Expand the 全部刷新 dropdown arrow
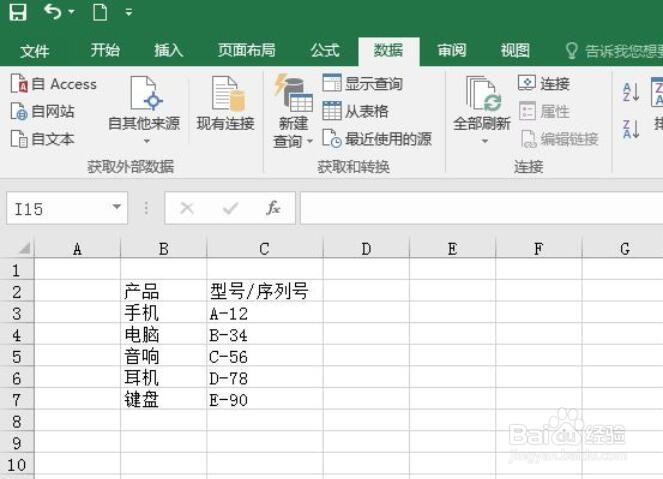This screenshot has height=479, width=663. click(485, 141)
